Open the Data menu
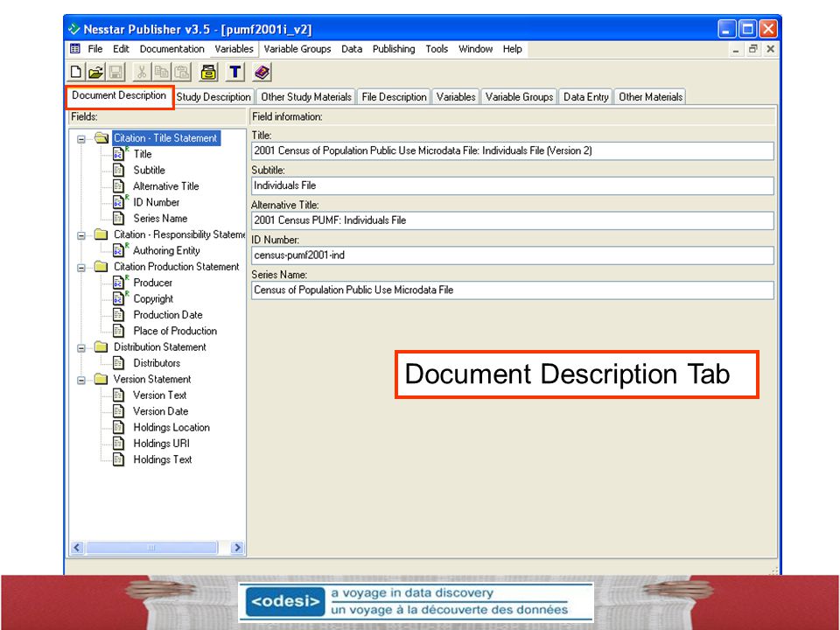840x630 pixels. tap(352, 49)
